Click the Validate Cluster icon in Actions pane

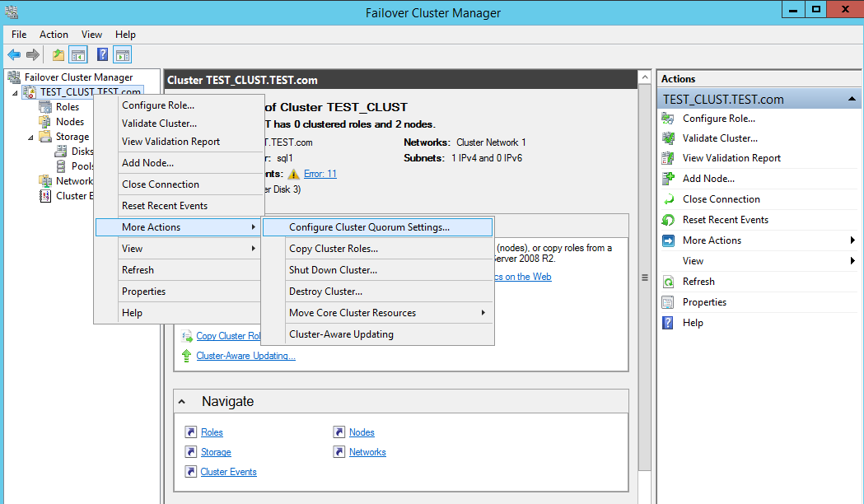(668, 138)
